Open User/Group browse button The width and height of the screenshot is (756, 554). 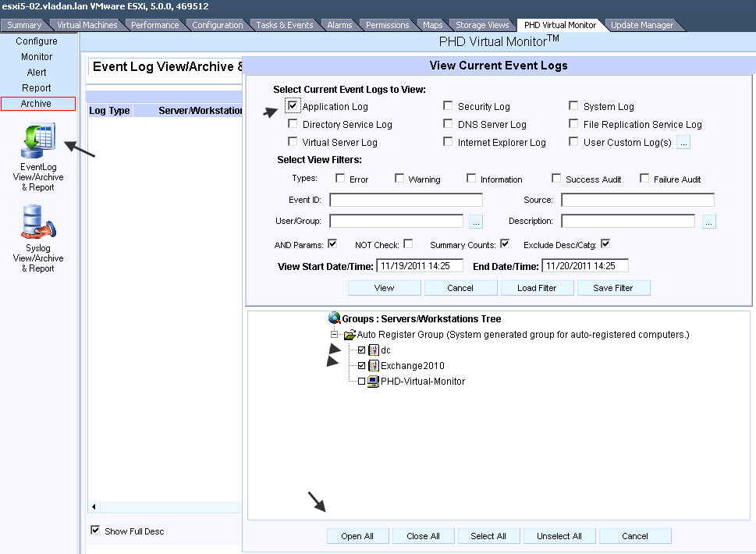tap(476, 222)
